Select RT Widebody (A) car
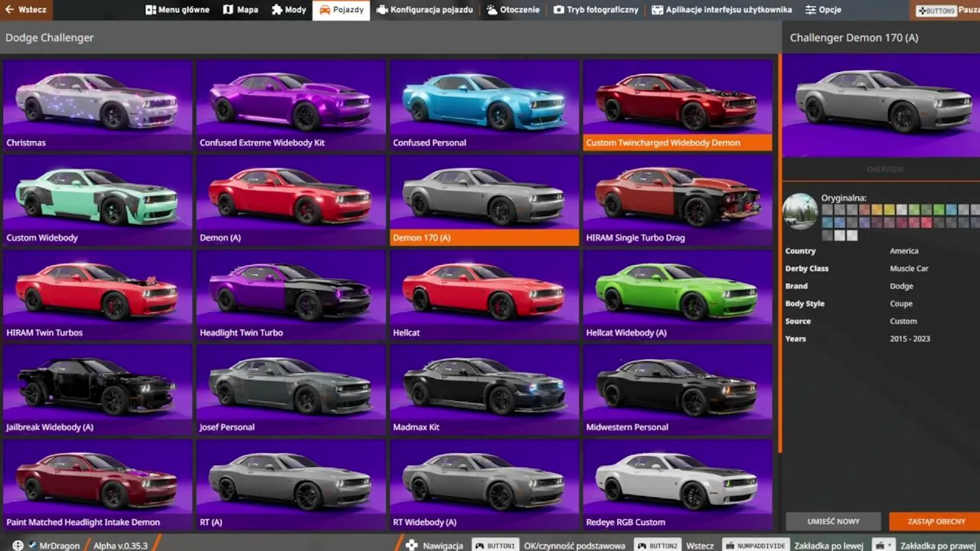Image resolution: width=980 pixels, height=551 pixels. coord(484,484)
